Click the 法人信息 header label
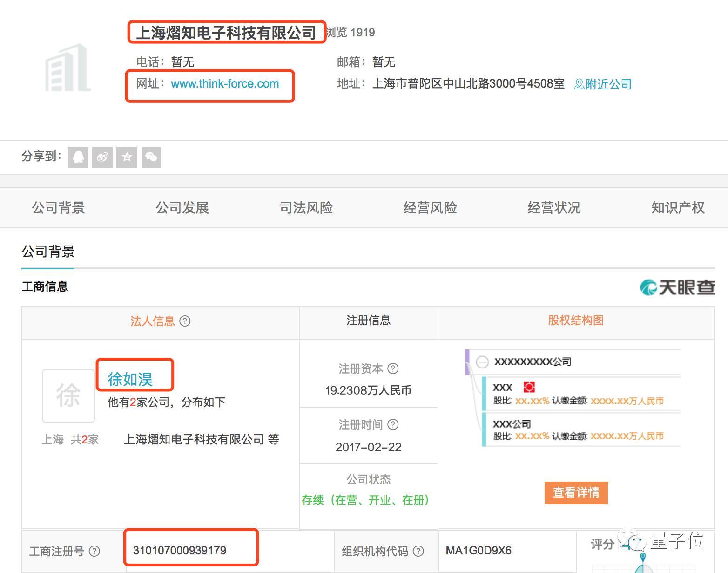 point(152,321)
